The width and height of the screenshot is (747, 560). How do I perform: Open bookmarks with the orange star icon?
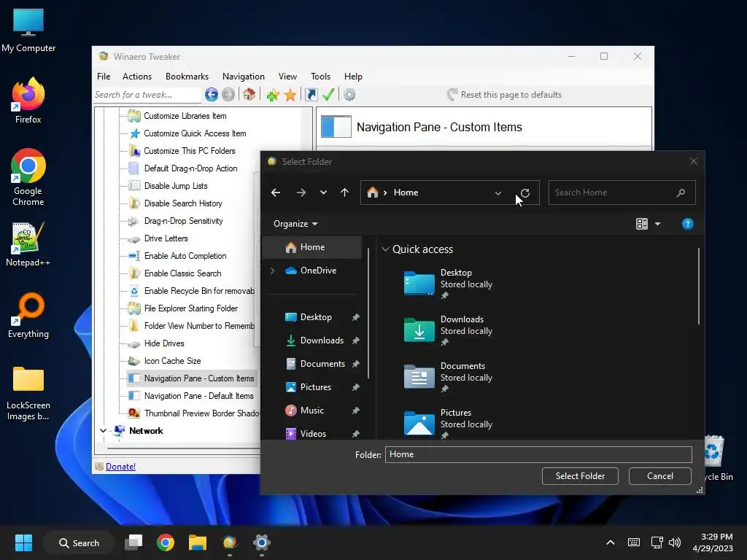[x=290, y=95]
